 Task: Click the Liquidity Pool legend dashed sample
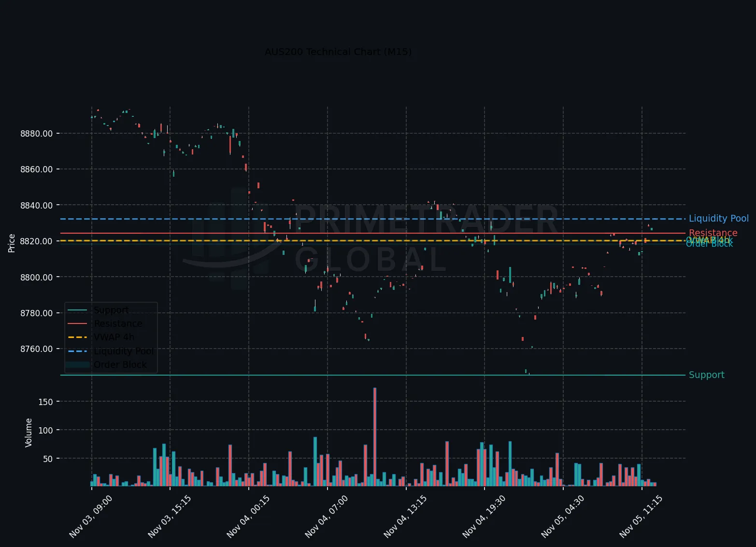(x=77, y=351)
